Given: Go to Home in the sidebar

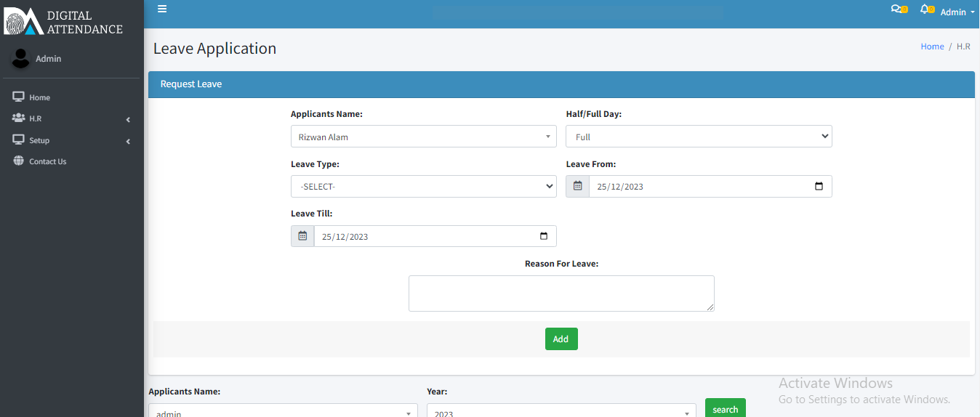Looking at the screenshot, I should click(39, 97).
